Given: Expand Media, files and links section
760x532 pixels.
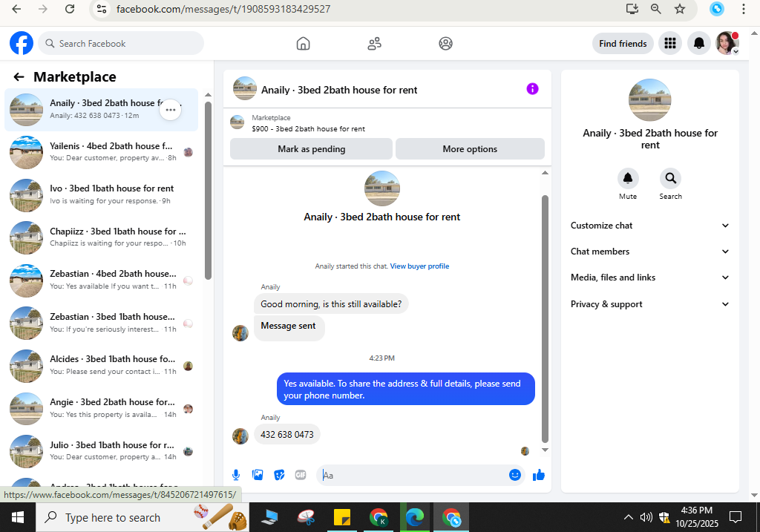Looking at the screenshot, I should (649, 278).
